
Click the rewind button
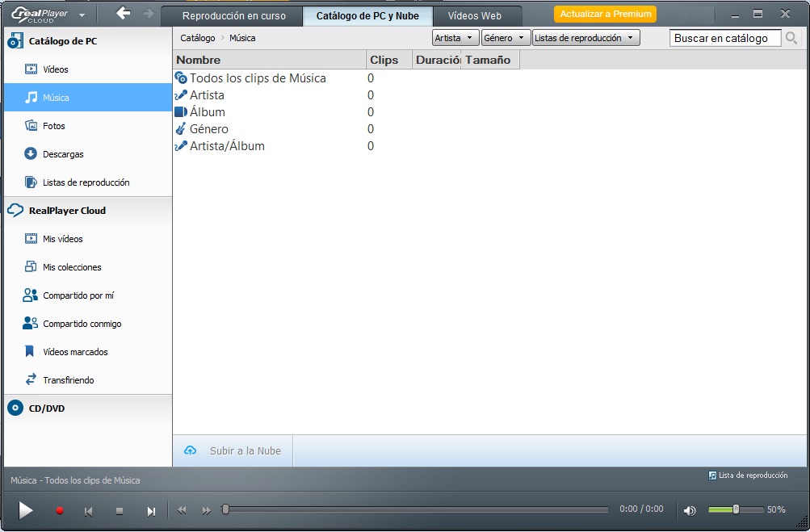pyautogui.click(x=182, y=511)
